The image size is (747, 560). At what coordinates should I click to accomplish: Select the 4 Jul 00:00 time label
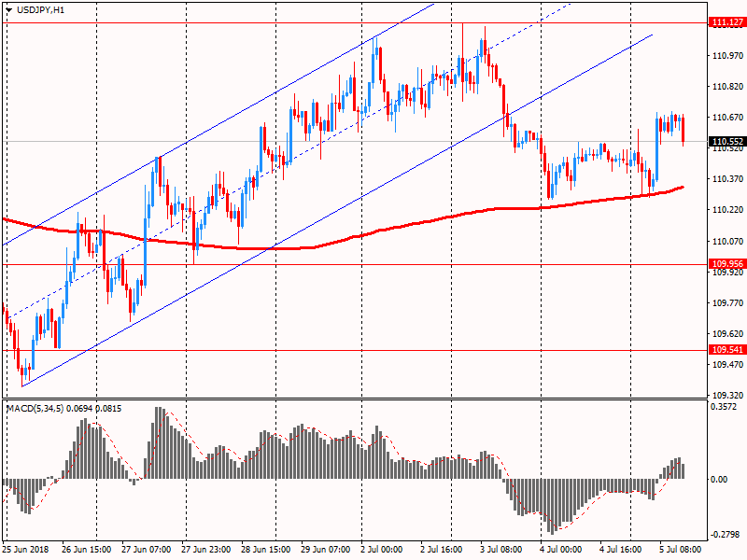tap(561, 550)
